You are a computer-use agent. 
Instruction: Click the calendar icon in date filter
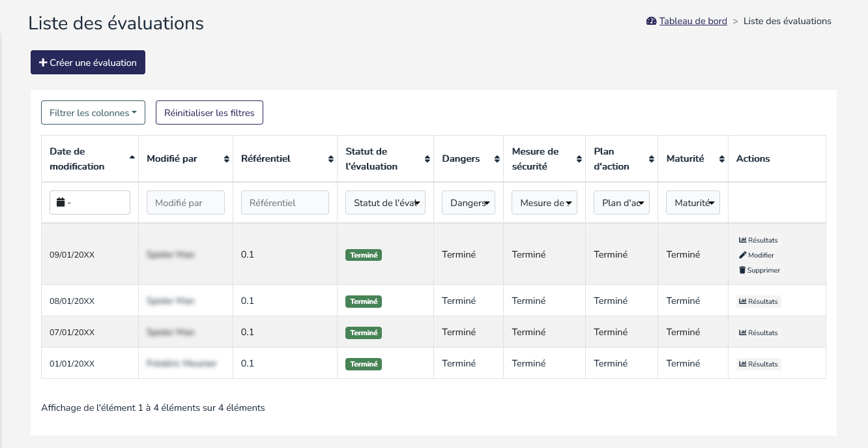[61, 203]
